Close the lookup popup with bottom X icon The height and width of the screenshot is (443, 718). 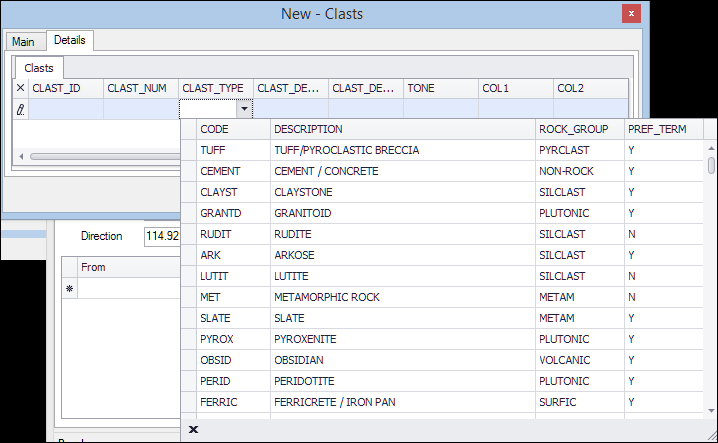click(193, 429)
